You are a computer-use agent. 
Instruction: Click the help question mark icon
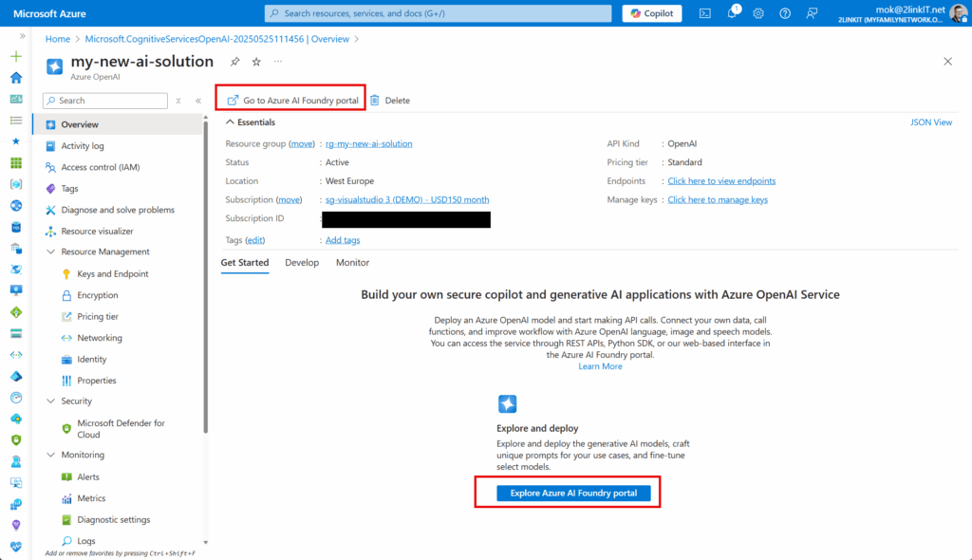tap(785, 13)
